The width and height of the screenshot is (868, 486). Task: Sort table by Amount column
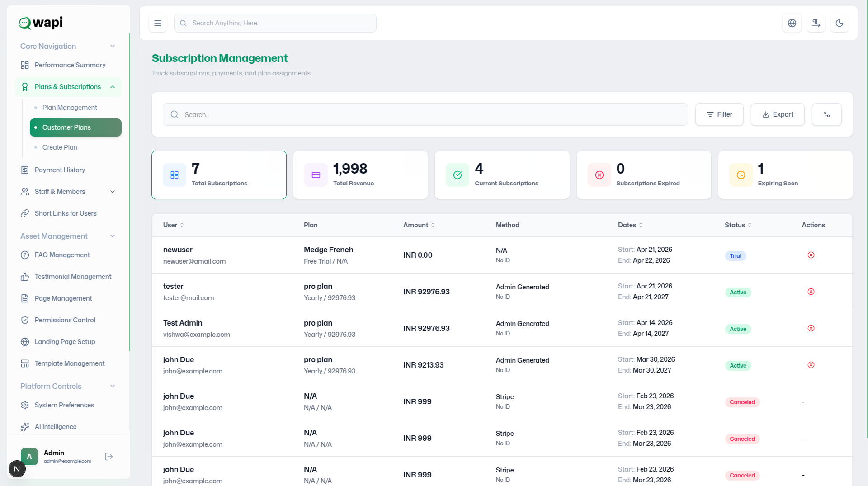[x=419, y=225]
